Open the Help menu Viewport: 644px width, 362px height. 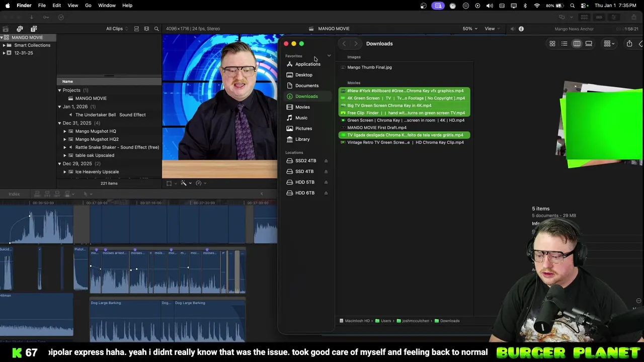pos(127,6)
